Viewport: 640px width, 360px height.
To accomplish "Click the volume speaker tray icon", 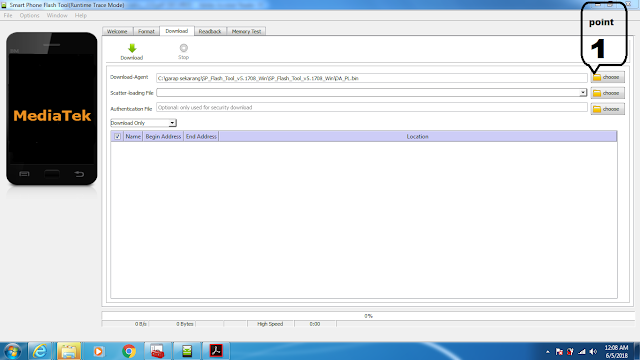I will pos(593,351).
